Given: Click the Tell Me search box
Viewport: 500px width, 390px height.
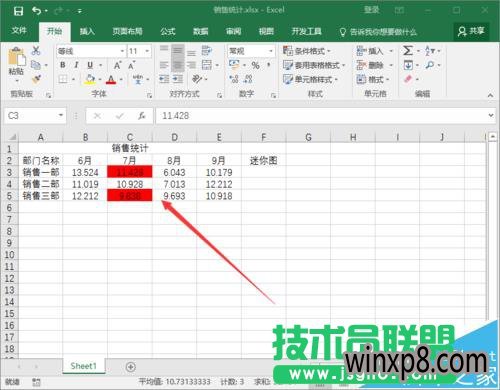Looking at the screenshot, I should pyautogui.click(x=378, y=32).
